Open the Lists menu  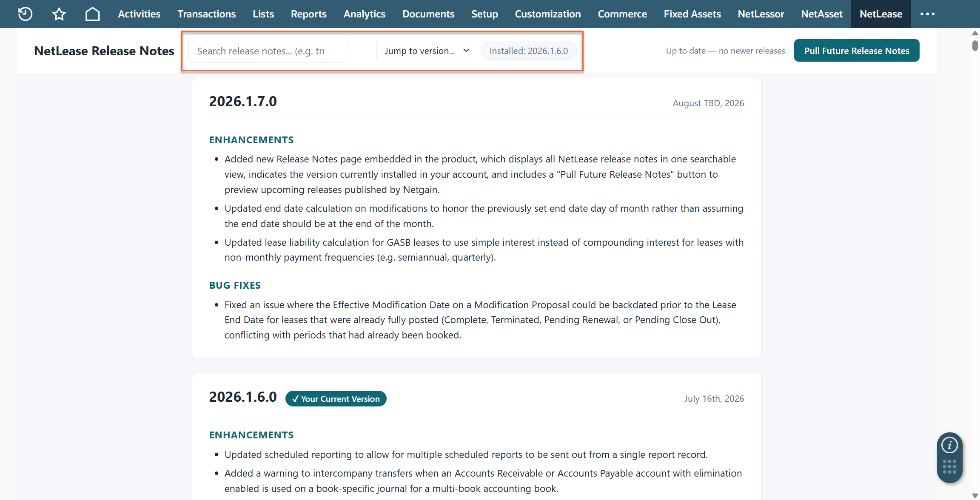pyautogui.click(x=263, y=14)
